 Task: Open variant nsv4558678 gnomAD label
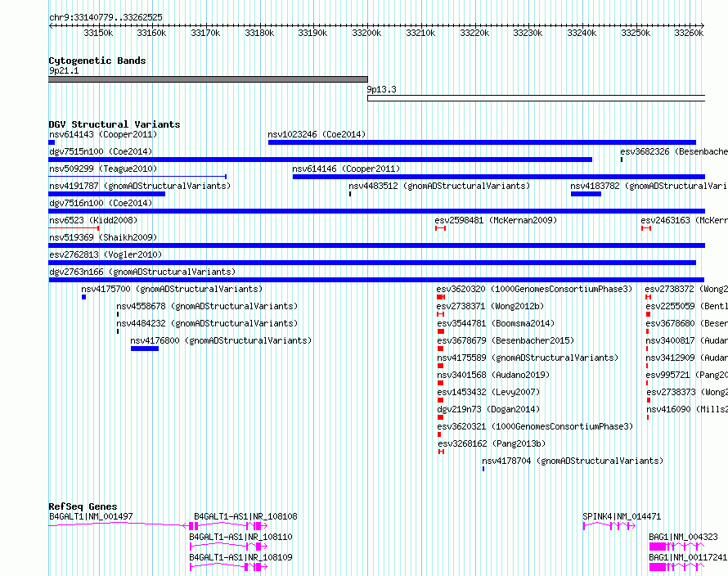point(207,306)
